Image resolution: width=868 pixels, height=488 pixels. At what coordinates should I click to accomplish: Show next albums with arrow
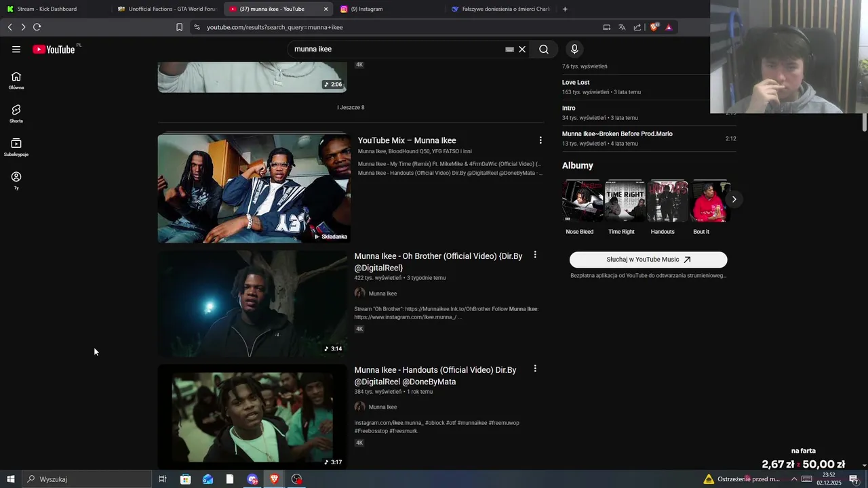[734, 199]
